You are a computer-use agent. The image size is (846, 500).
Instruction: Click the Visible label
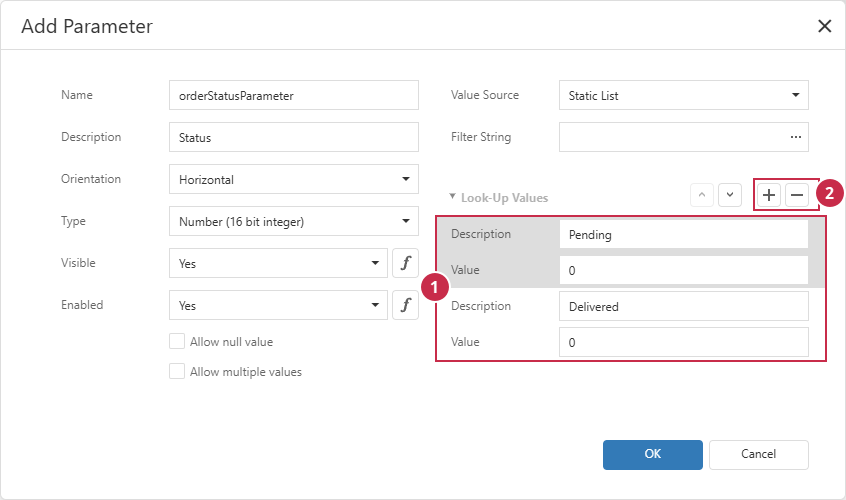pyautogui.click(x=78, y=263)
